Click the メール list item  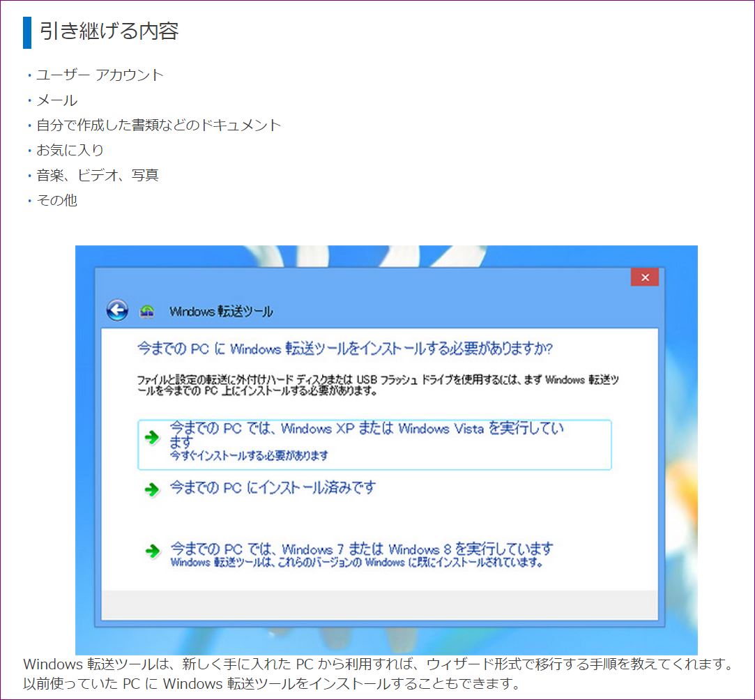click(57, 100)
